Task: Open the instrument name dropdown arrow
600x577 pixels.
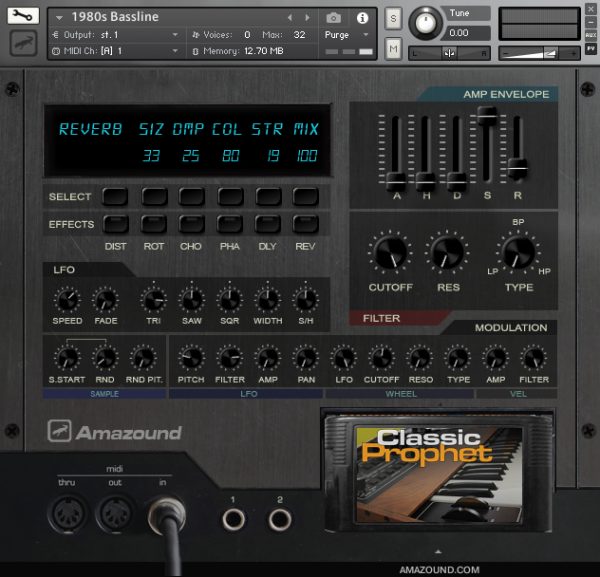Action: click(x=59, y=18)
